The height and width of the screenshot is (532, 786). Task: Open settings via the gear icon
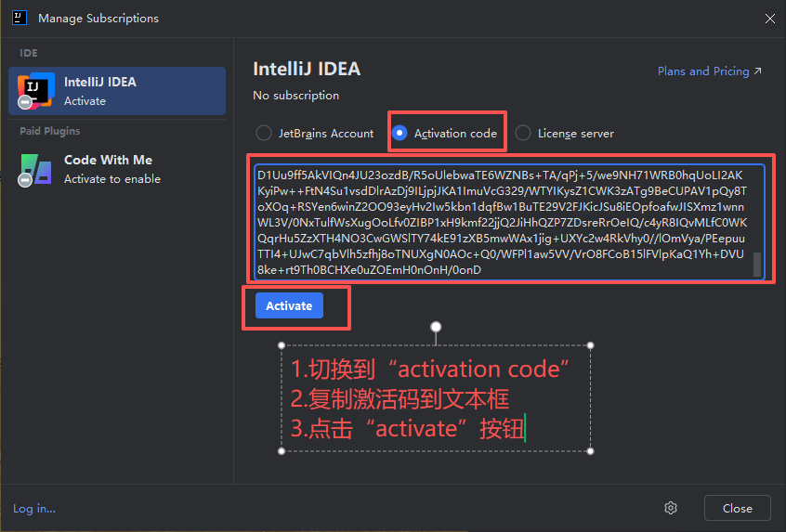click(x=671, y=508)
